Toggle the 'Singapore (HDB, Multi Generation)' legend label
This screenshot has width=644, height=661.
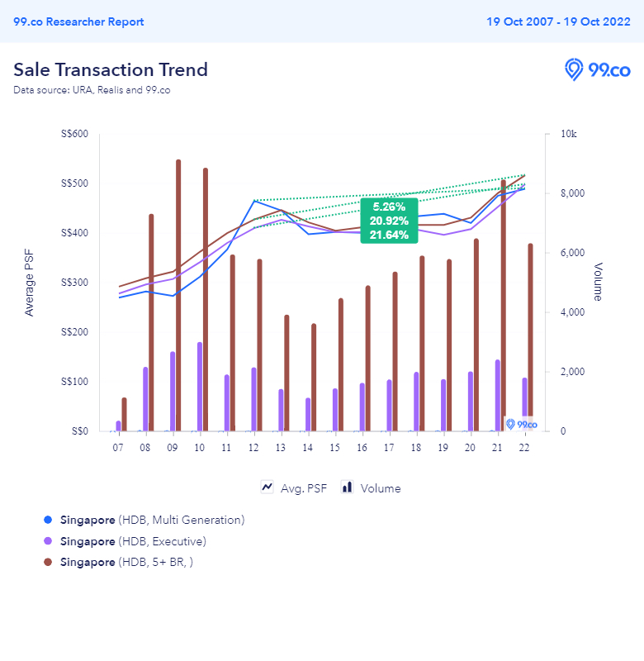[x=152, y=520]
